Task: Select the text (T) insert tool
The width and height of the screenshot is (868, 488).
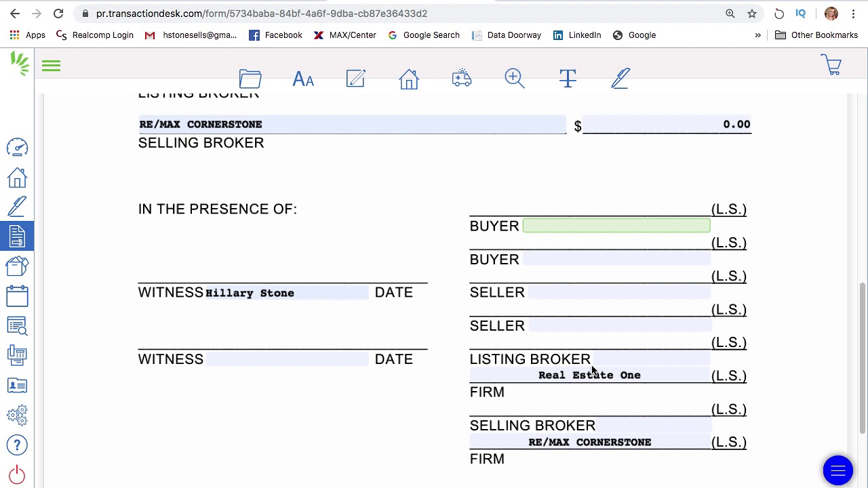Action: 568,79
